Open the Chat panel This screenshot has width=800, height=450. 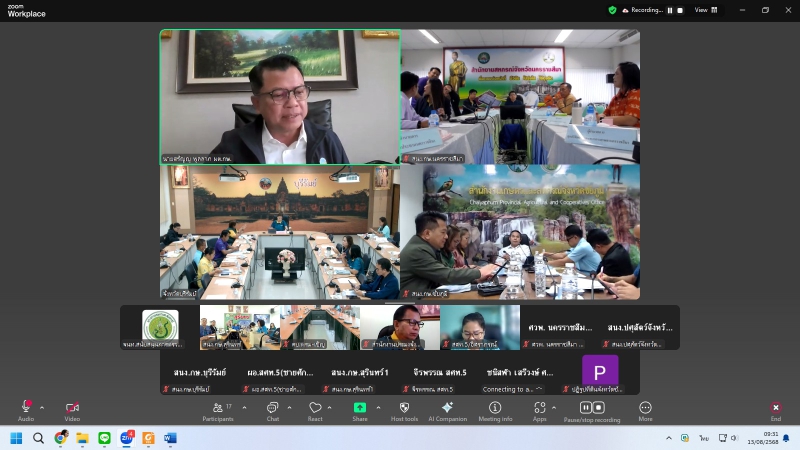(272, 411)
